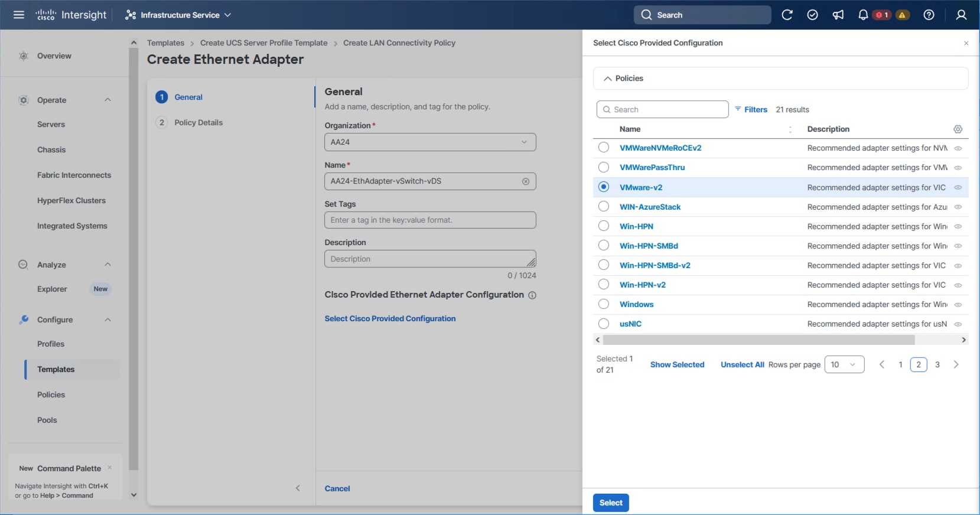The image size is (980, 515).
Task: Click the selected VMware-v2 radio button
Action: click(x=604, y=187)
